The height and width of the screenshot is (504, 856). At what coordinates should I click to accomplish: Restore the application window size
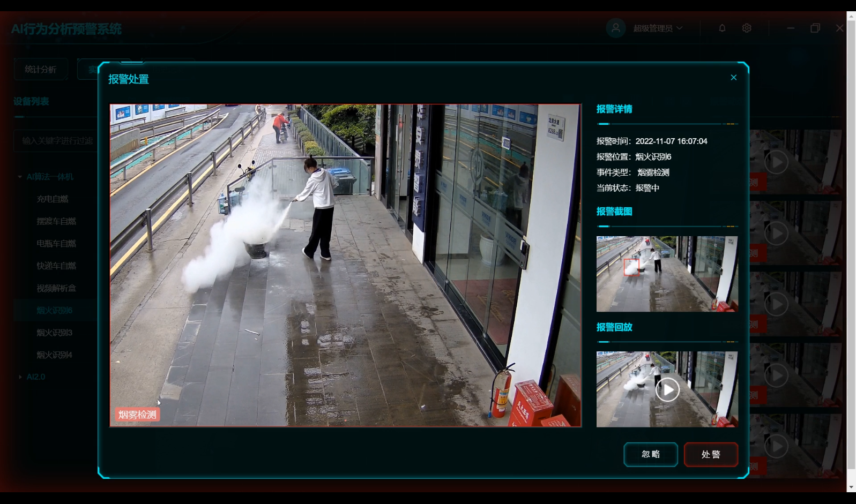coord(815,28)
